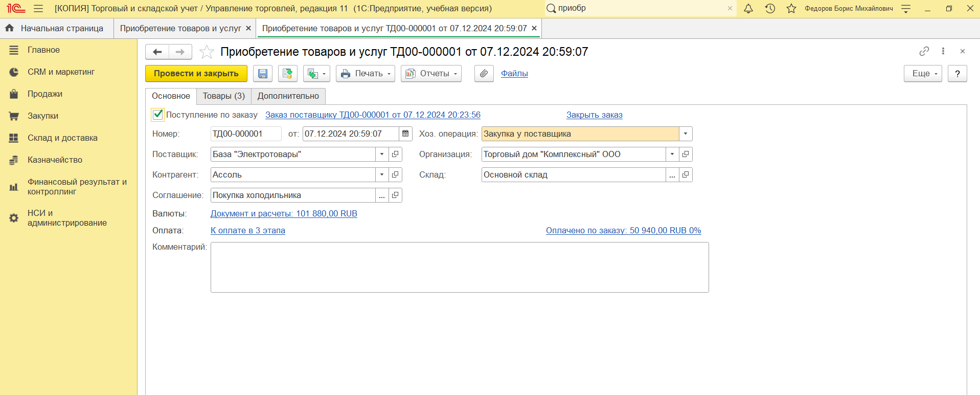Image resolution: width=980 pixels, height=395 pixels.
Task: Open Казначейство section
Action: [55, 160]
